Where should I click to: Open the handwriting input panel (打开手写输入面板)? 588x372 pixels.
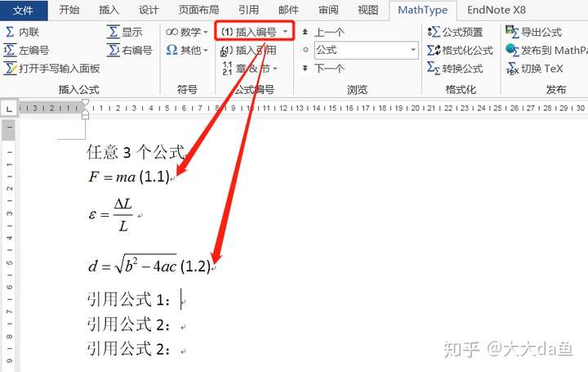coord(51,69)
